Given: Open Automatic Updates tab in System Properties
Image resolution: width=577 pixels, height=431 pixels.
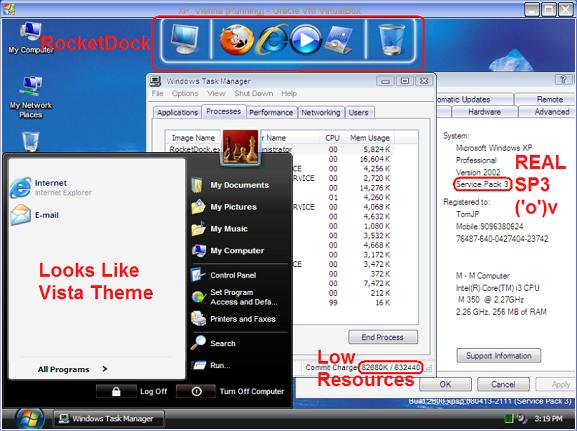Looking at the screenshot, I should tap(475, 99).
